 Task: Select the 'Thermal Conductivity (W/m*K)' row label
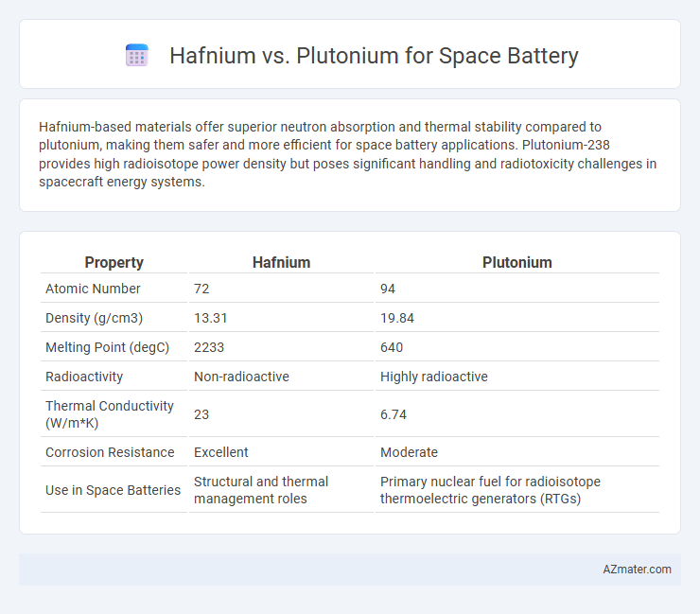click(110, 414)
